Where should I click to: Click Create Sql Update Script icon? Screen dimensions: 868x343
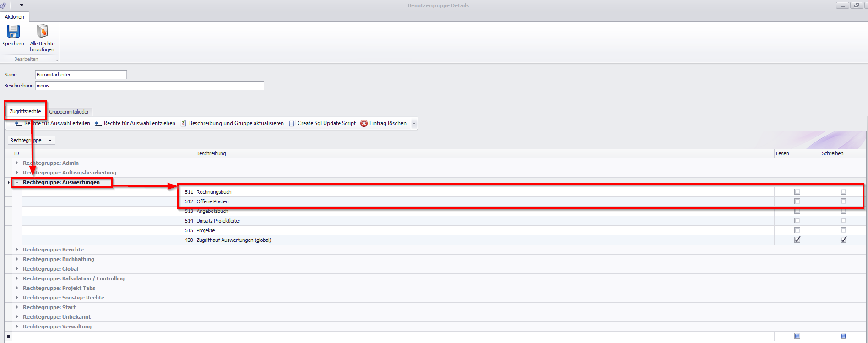click(x=292, y=123)
